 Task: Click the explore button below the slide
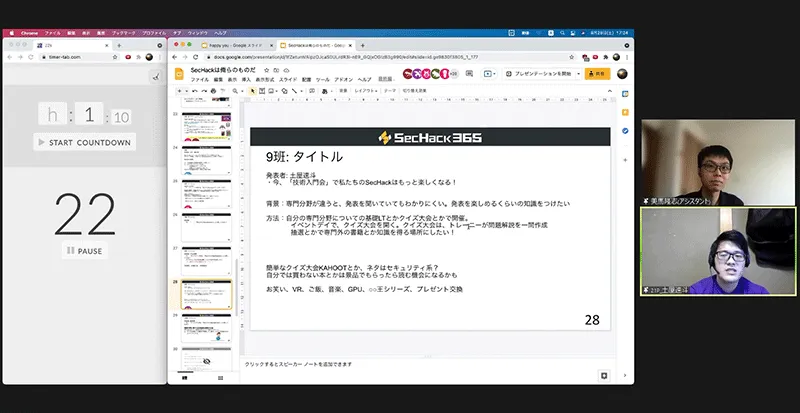(604, 376)
